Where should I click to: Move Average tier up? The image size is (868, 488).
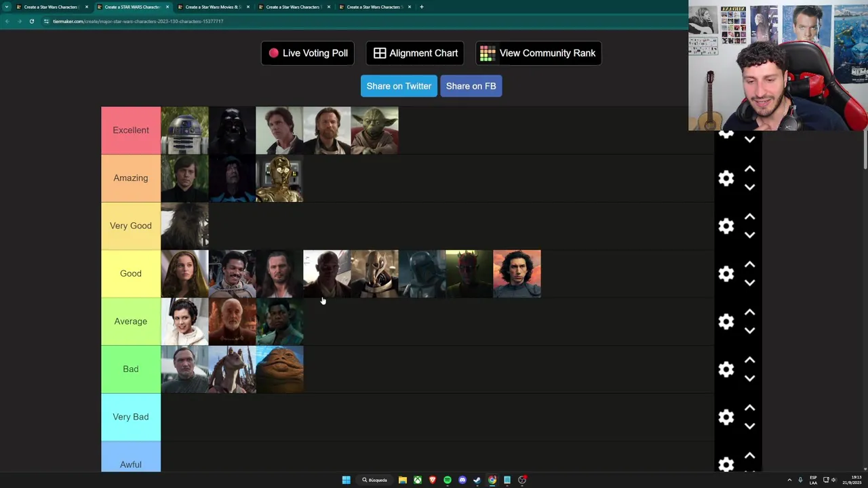tap(750, 312)
